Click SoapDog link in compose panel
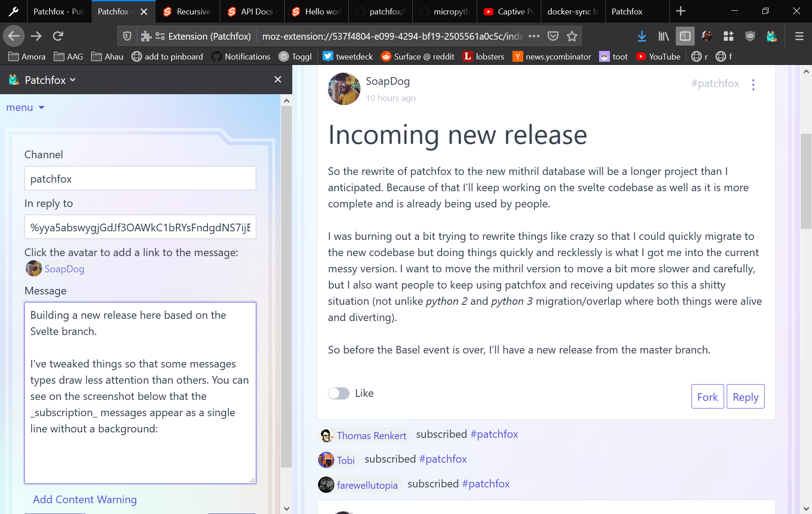 (64, 269)
